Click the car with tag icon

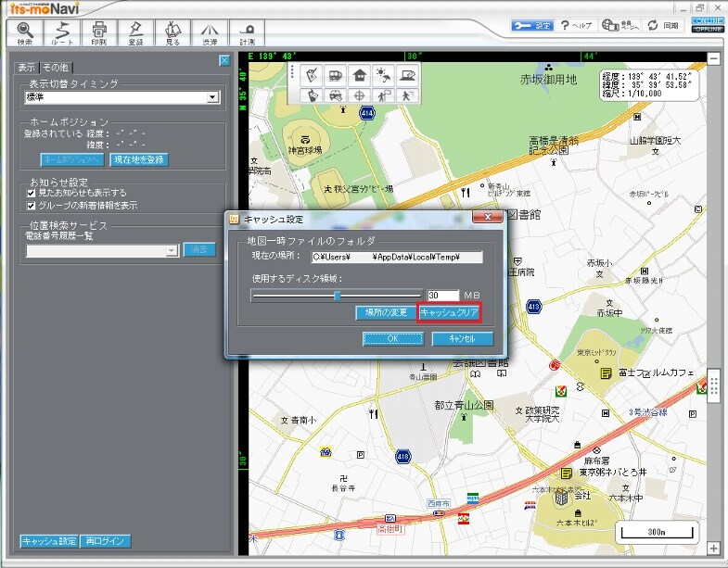335,95
